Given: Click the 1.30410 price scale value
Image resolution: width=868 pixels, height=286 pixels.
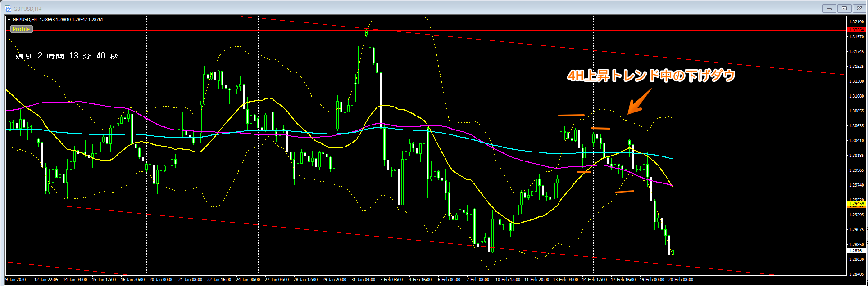Looking at the screenshot, I should point(856,140).
